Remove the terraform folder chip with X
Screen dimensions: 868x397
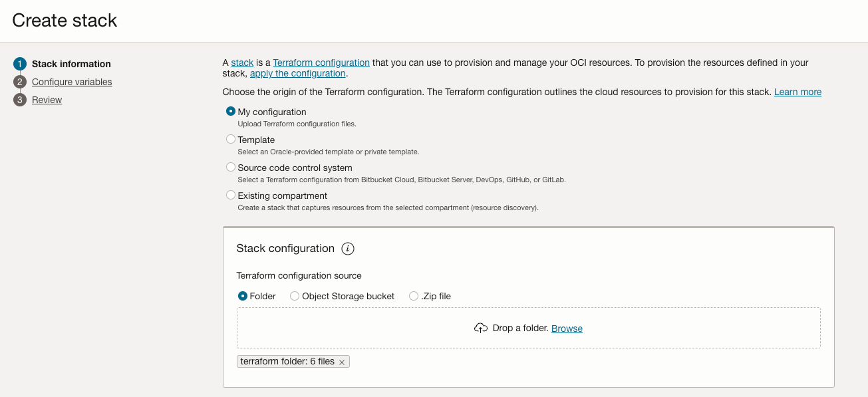click(x=342, y=362)
